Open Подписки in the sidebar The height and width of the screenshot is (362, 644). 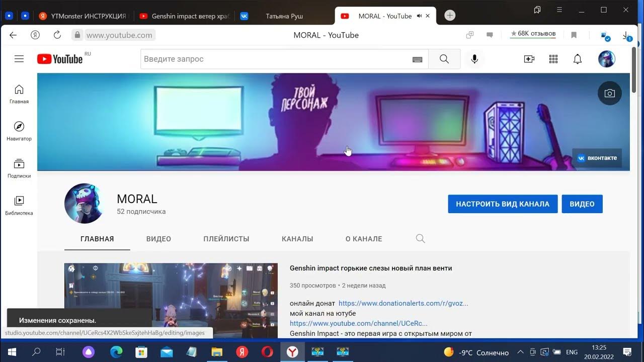click(x=19, y=168)
